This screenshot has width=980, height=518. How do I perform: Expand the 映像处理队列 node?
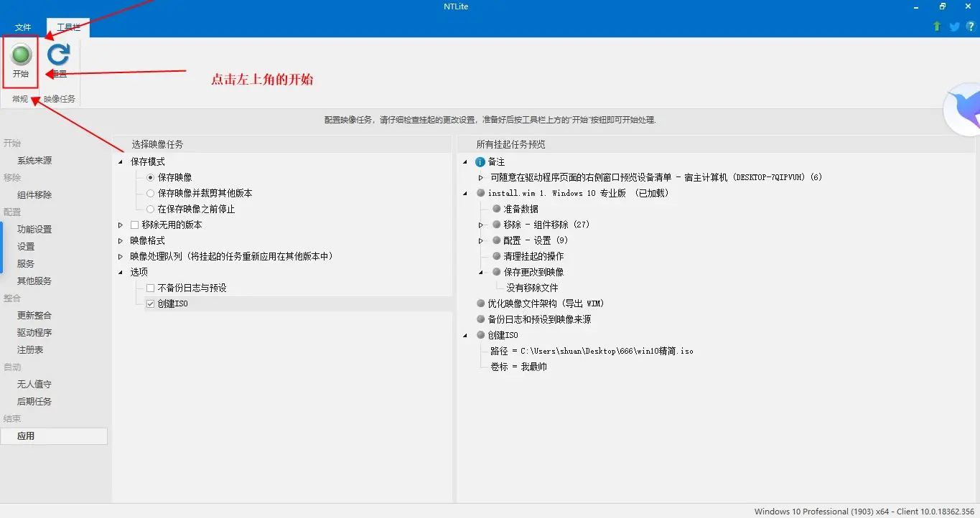coord(121,256)
